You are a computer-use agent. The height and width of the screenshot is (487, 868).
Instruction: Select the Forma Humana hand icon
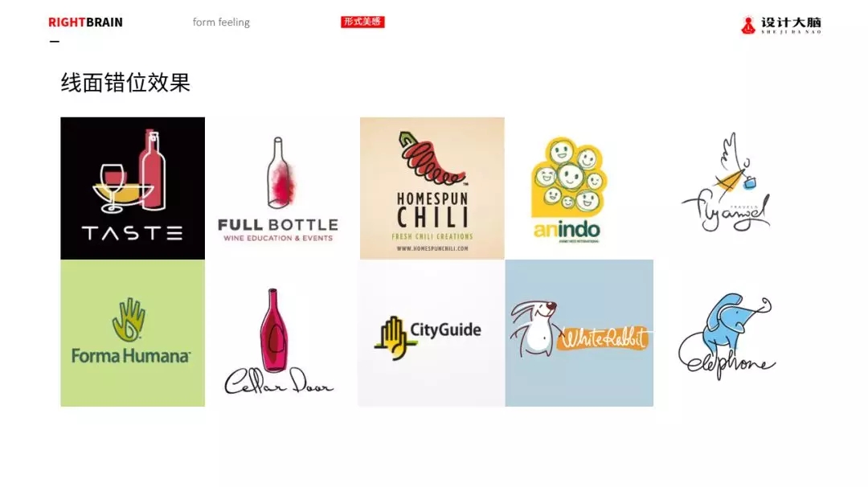point(129,320)
